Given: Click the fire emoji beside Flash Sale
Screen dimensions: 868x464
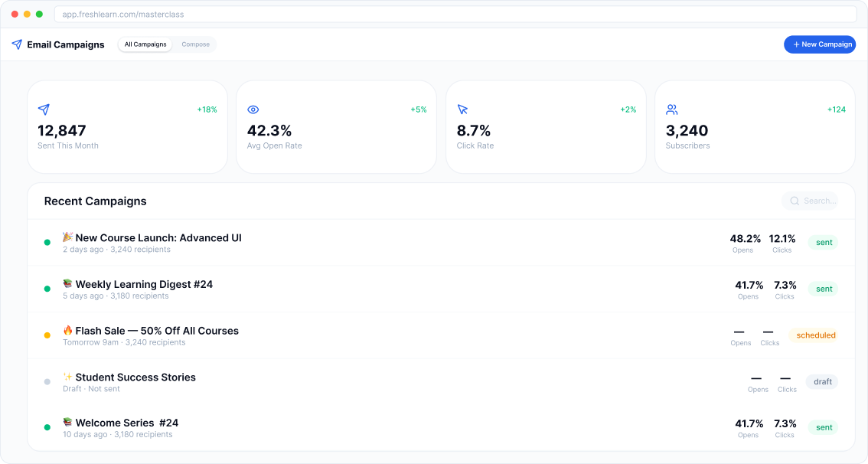Looking at the screenshot, I should (x=68, y=331).
